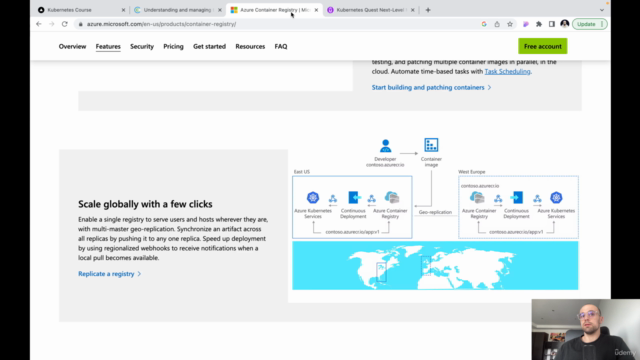Go back to previous page
This screenshot has width=640, height=360.
39,24
